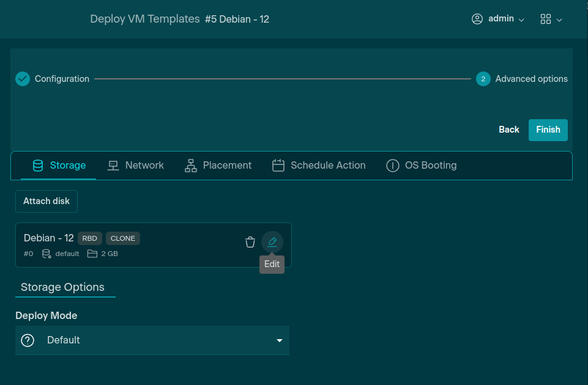Screen dimensions: 588x385
Task: Click the Storage database tab icon
Action: click(38, 166)
